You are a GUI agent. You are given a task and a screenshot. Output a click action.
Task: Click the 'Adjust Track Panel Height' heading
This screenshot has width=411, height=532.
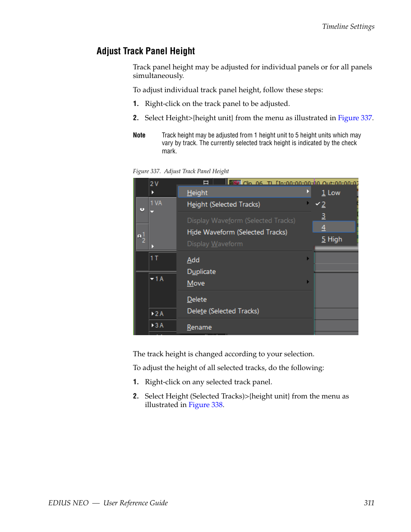(x=146, y=51)
